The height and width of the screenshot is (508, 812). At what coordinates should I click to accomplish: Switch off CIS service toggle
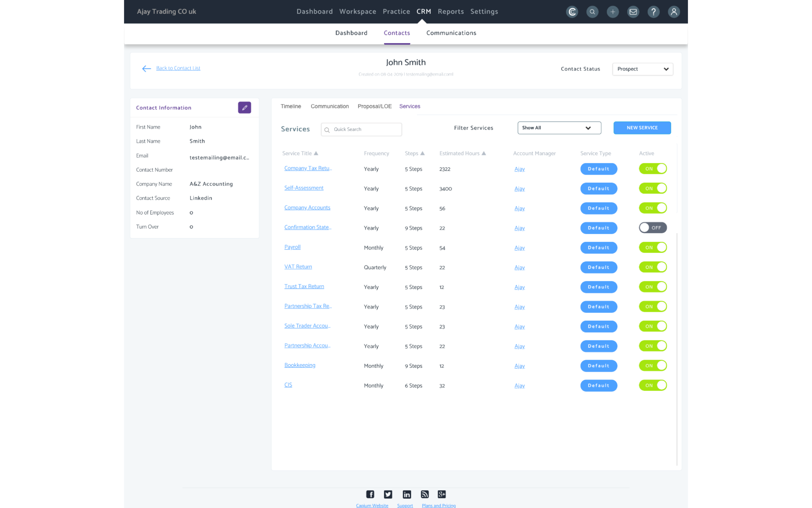pyautogui.click(x=653, y=385)
